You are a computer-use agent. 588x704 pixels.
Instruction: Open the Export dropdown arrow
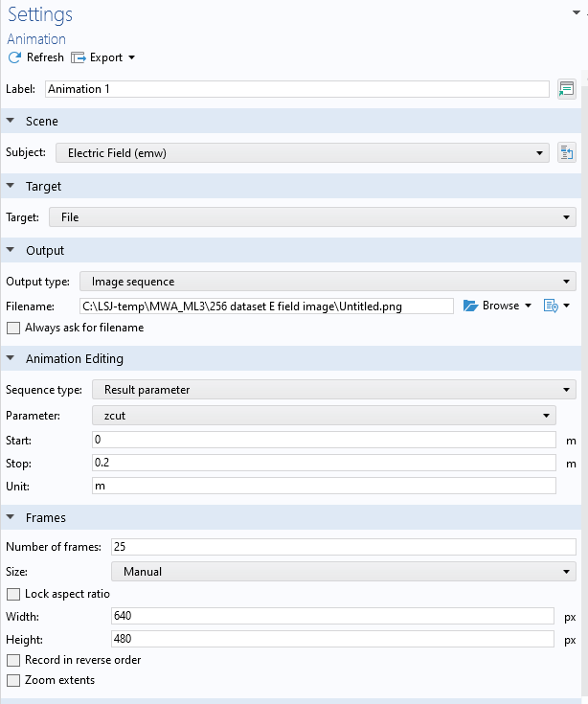(131, 57)
